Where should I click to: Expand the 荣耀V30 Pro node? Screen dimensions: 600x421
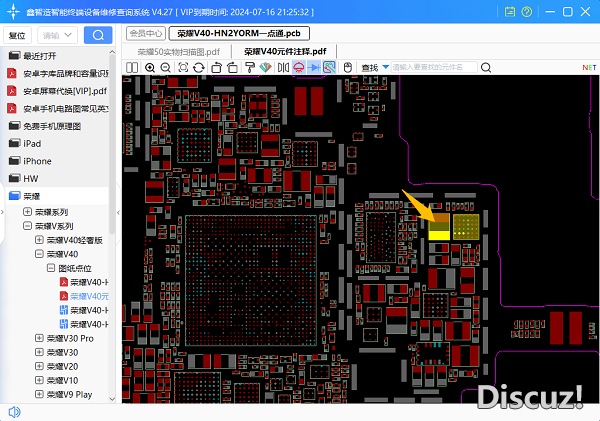(x=39, y=338)
